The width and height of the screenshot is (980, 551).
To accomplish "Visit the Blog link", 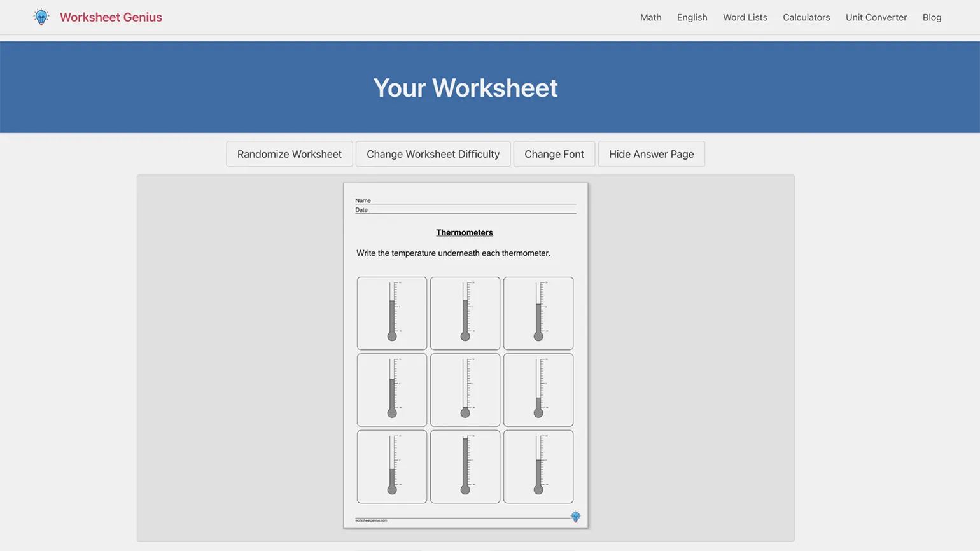I will [932, 17].
